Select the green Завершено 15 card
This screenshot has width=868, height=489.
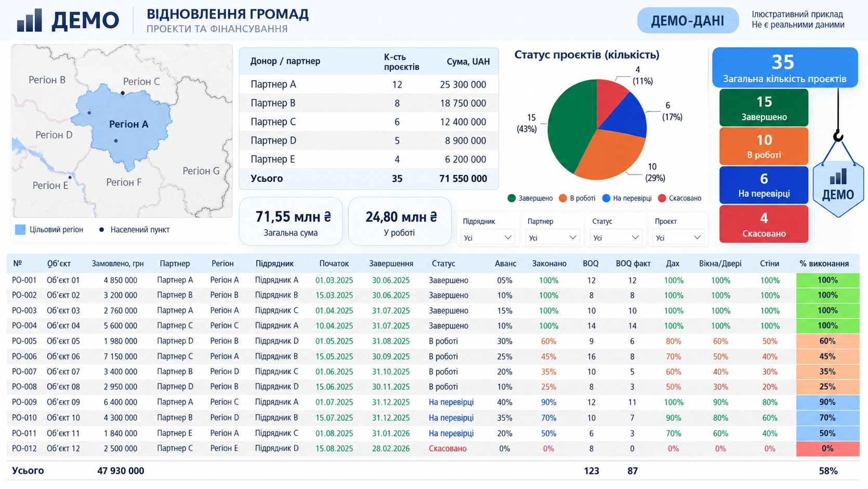[x=764, y=108]
